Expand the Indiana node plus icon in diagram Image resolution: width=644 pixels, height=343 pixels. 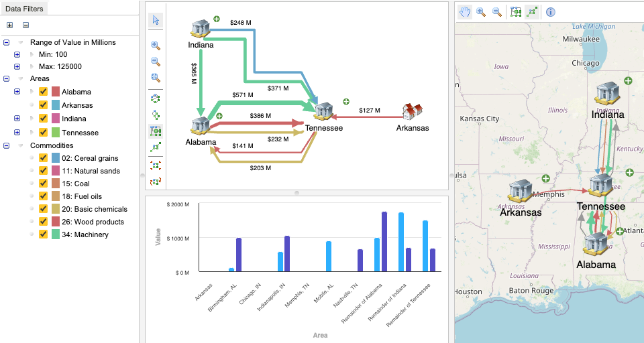click(216, 19)
